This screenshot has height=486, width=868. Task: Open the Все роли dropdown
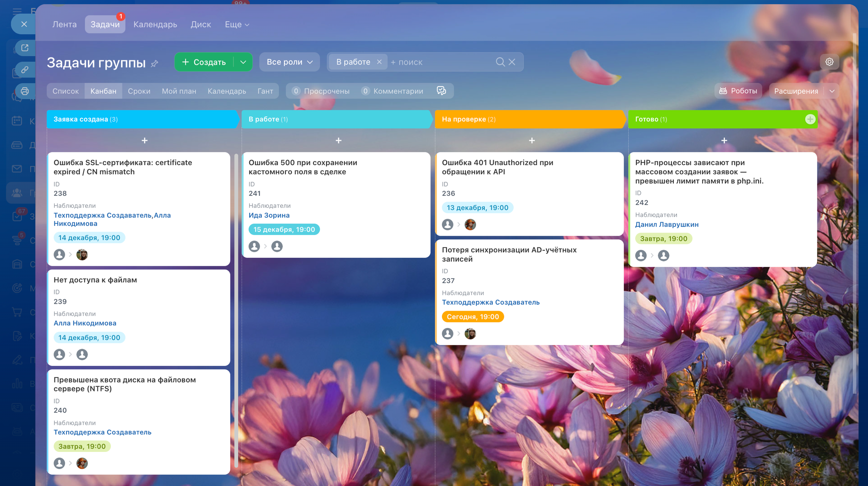[289, 62]
